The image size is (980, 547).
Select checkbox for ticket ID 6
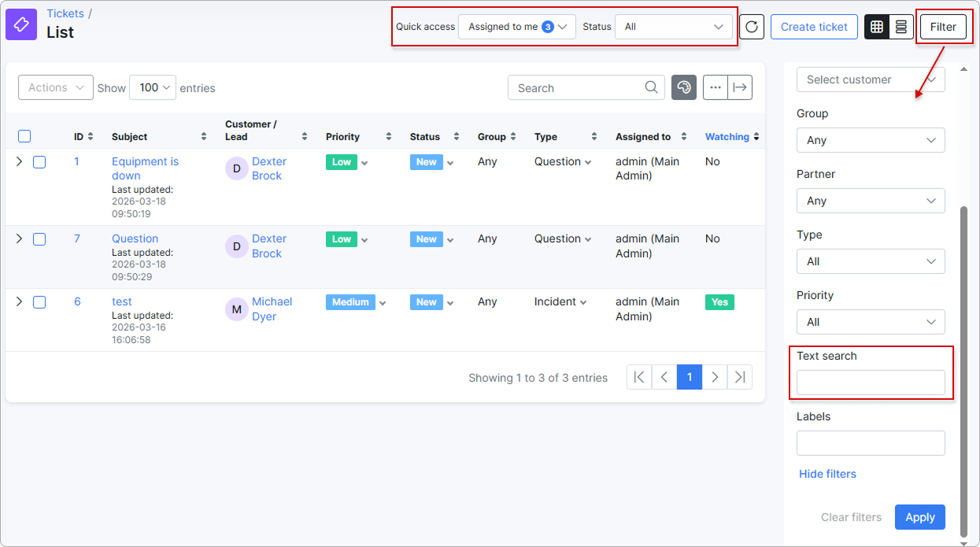point(39,302)
